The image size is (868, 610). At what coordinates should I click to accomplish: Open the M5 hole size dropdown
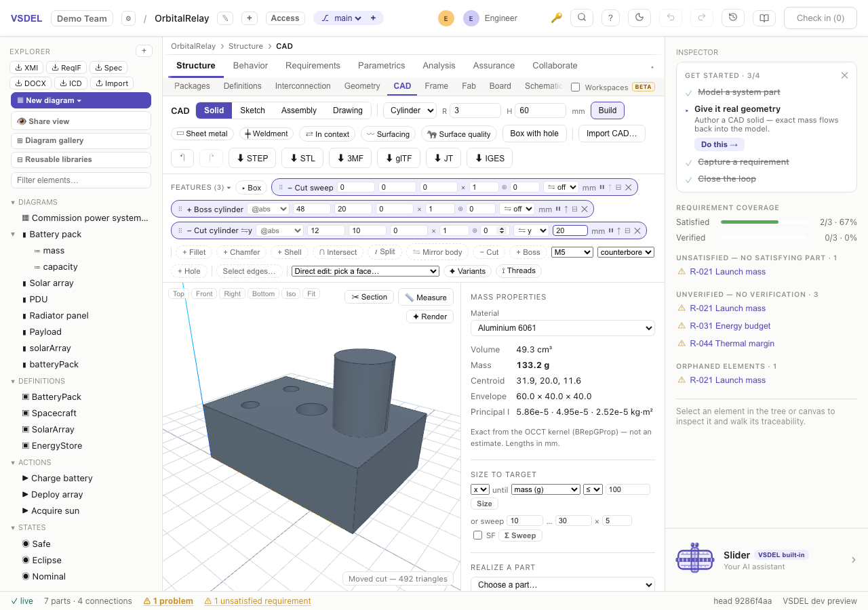point(572,252)
